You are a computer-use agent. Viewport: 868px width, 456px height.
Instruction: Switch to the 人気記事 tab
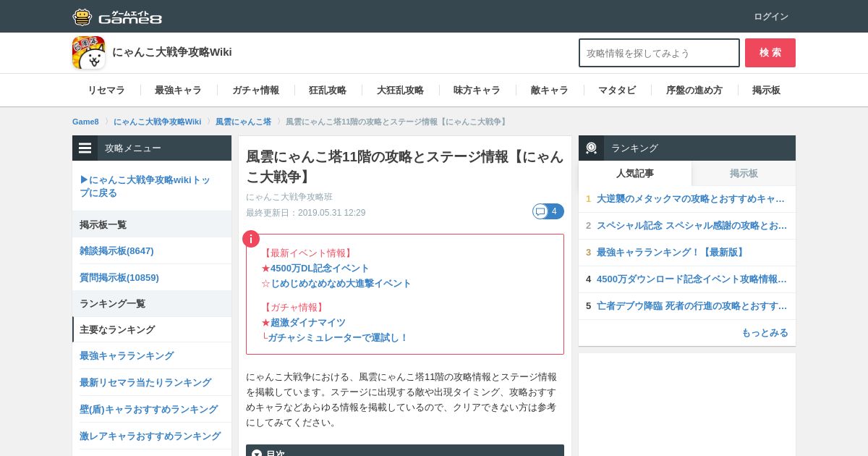coord(635,173)
